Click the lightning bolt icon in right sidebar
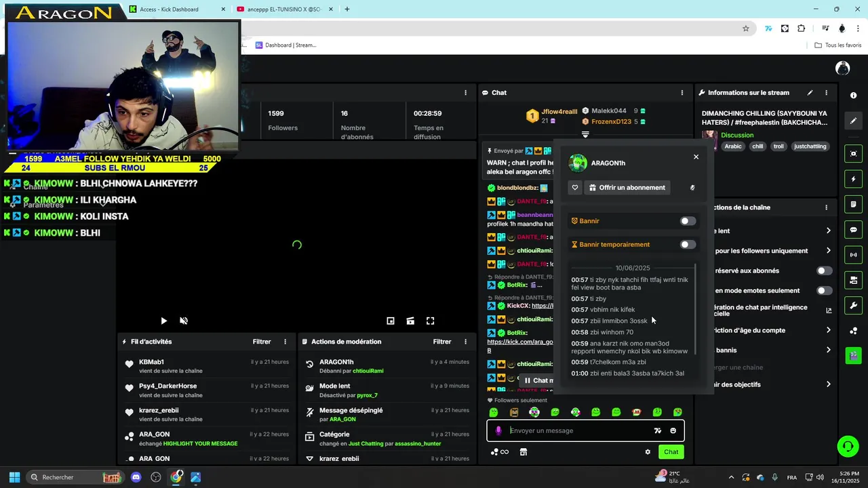 coord(854,180)
